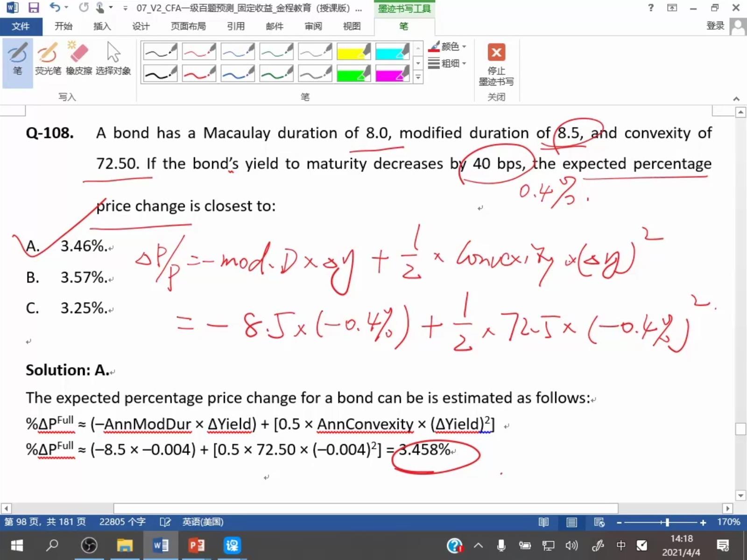The image size is (747, 560).
Task: Click the page count 第 98 页 indicator
Action: point(45,522)
